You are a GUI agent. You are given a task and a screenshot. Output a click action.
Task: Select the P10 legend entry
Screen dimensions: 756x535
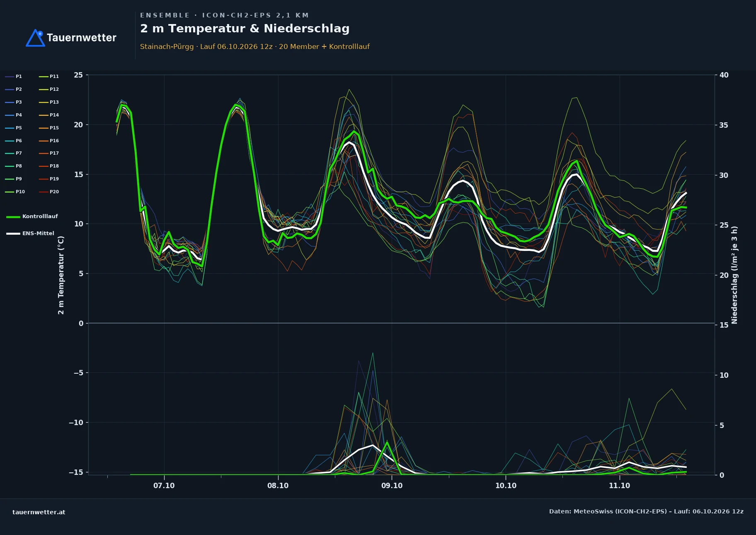pos(15,192)
